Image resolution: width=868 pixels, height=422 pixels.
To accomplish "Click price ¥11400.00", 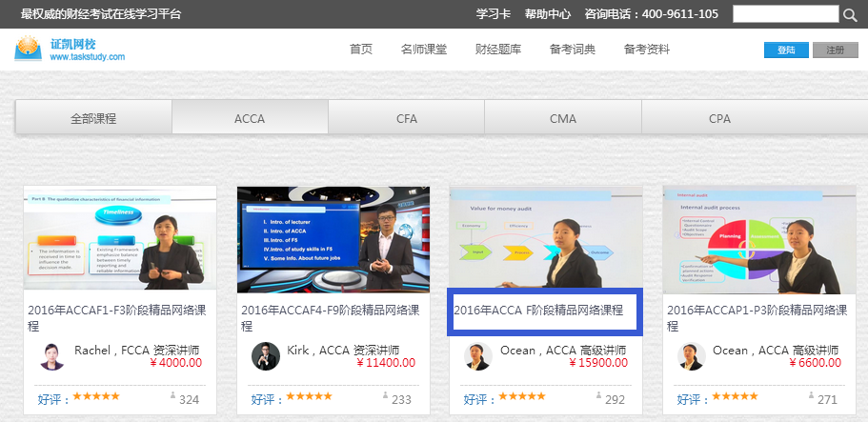I will [x=386, y=363].
